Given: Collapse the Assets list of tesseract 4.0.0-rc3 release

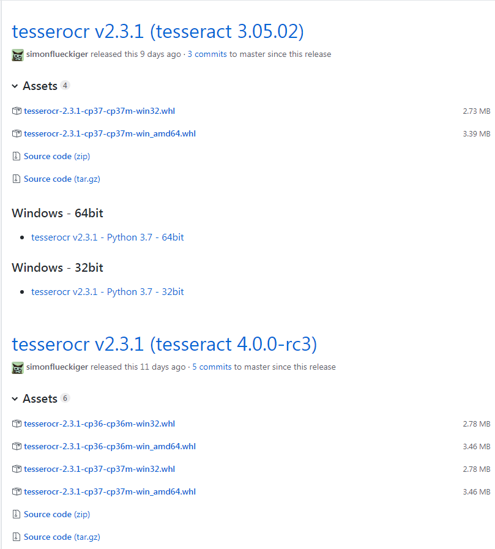Looking at the screenshot, I should [x=15, y=398].
